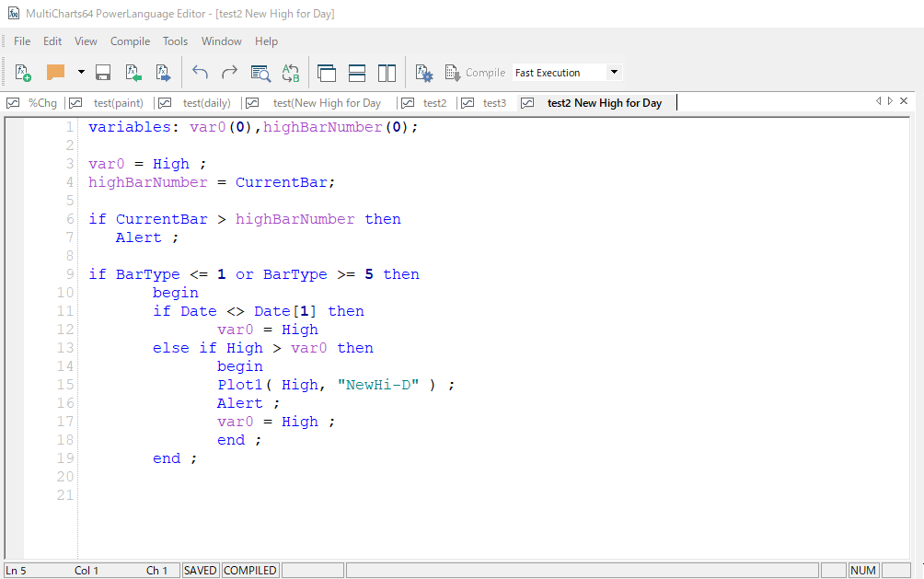Image resolution: width=924 pixels, height=579 pixels.
Task: Open the Window menu
Action: tap(222, 41)
